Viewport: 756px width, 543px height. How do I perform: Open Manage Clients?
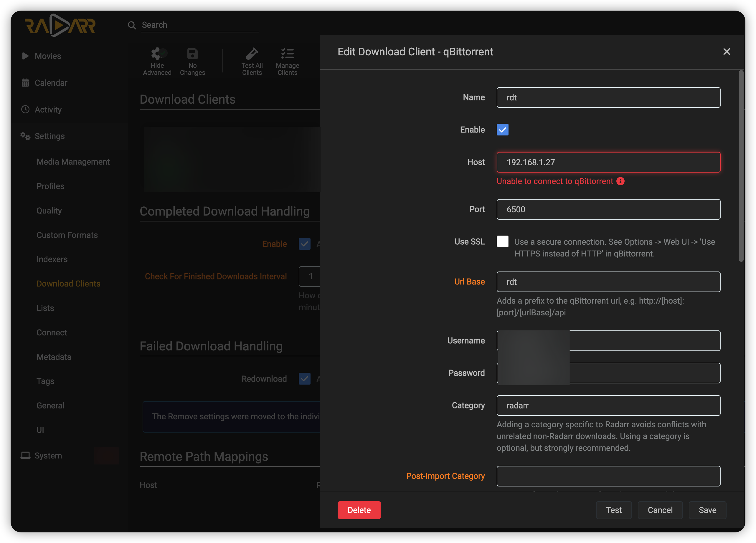(x=287, y=61)
